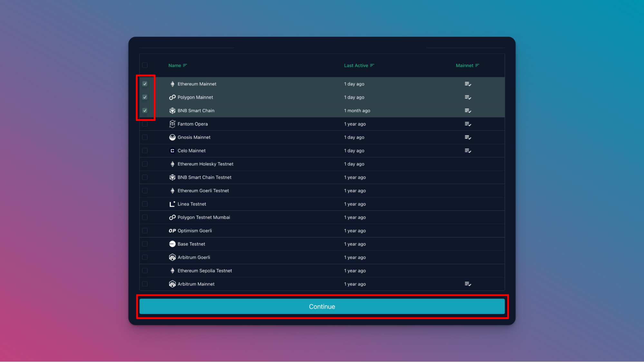Check the Linea Testnet checkbox
The height and width of the screenshot is (362, 644).
coord(145,204)
